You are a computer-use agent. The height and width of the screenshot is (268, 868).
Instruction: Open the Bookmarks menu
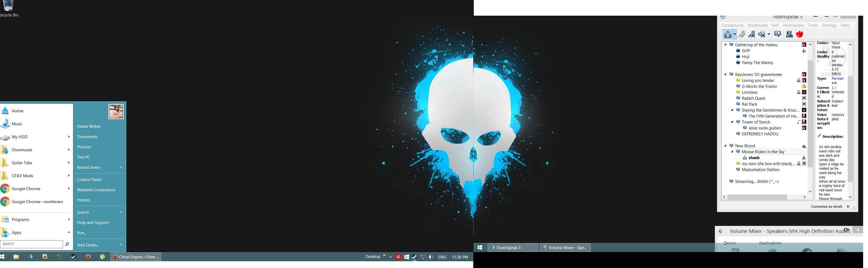click(x=758, y=26)
